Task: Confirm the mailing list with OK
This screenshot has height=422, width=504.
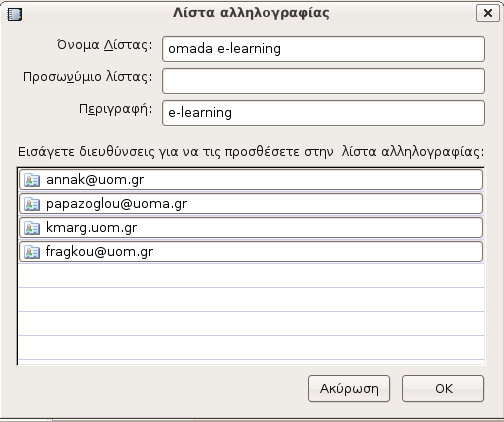Action: (443, 388)
